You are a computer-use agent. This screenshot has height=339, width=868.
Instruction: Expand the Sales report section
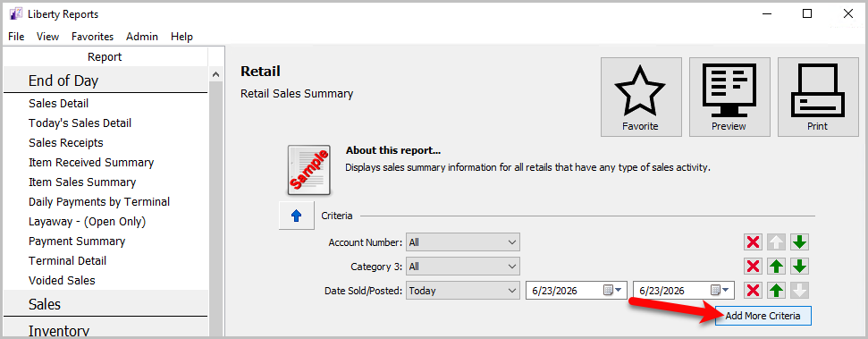tap(105, 303)
